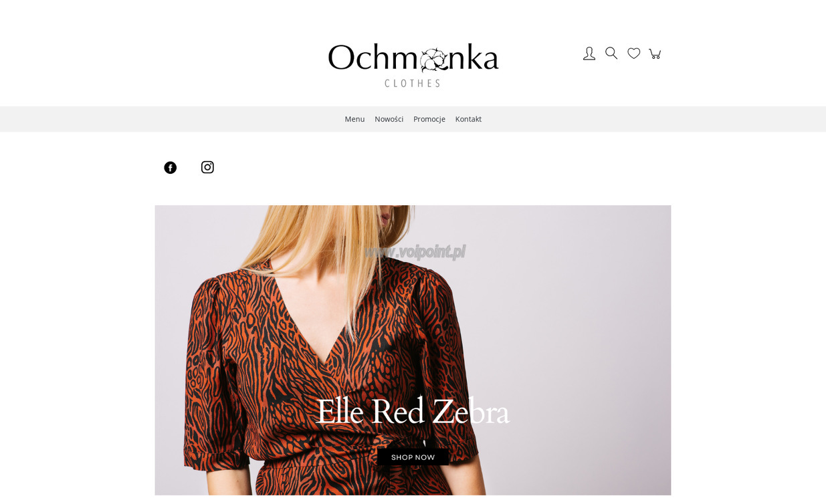View the shopping cart icon
826x504 pixels.
click(655, 53)
